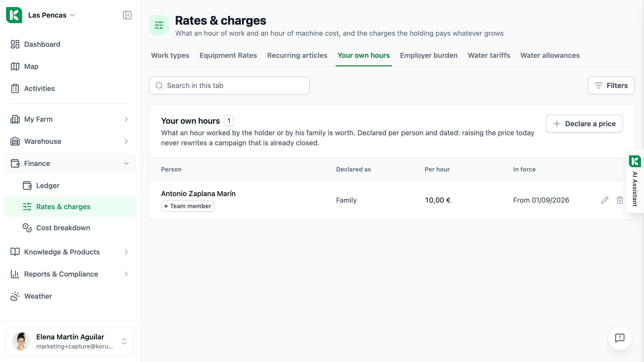The width and height of the screenshot is (644, 362).
Task: Edit Antonio Zaplana Marín's hourly price
Action: 604,200
